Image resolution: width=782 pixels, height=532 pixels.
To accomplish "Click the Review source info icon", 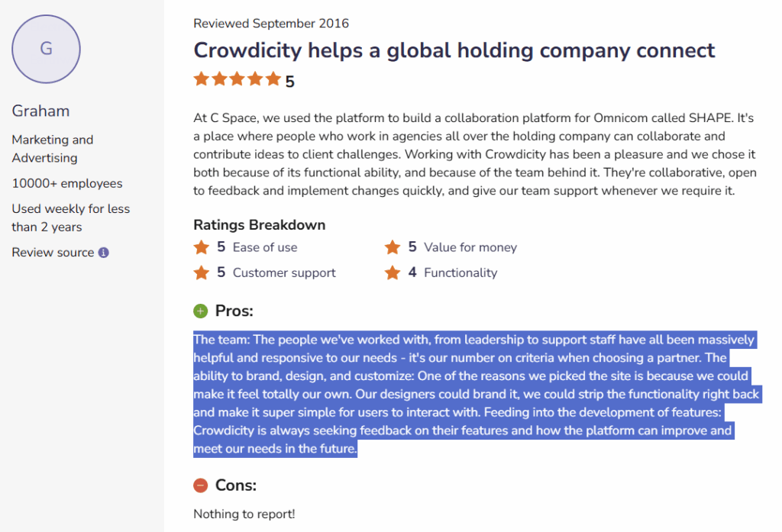I will [x=104, y=253].
